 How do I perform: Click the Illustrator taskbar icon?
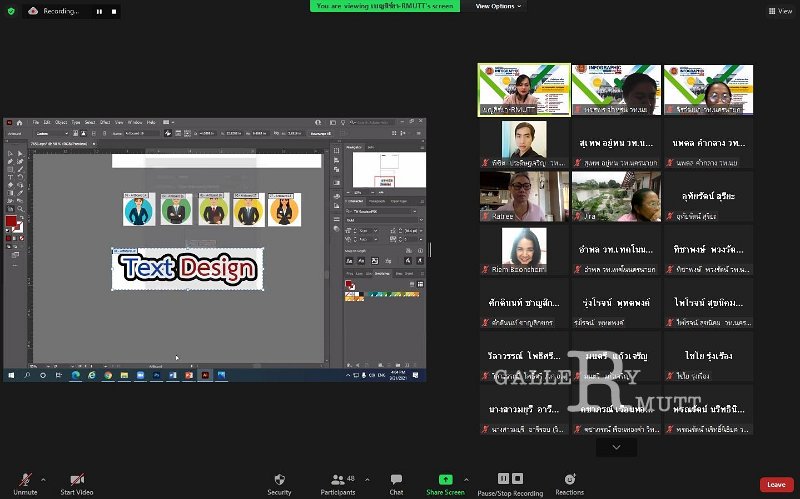pyautogui.click(x=205, y=375)
